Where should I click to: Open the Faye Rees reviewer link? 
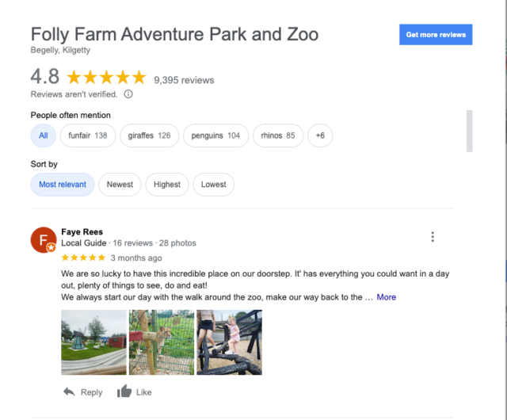tap(82, 232)
